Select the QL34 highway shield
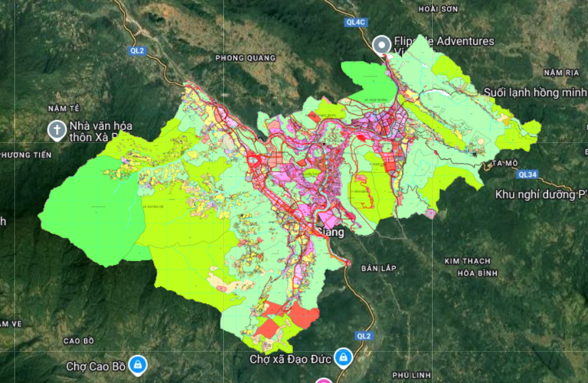The width and height of the screenshot is (588, 383). coord(526,174)
